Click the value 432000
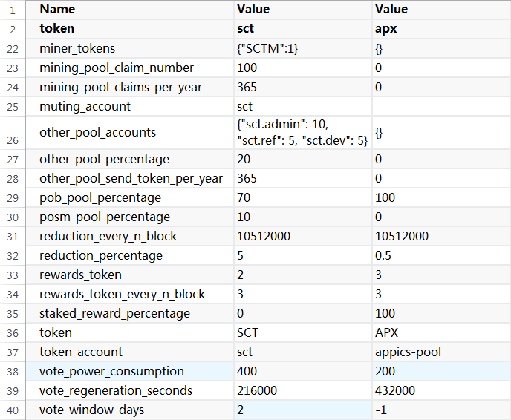This screenshot has height=420, width=511. tap(442, 391)
